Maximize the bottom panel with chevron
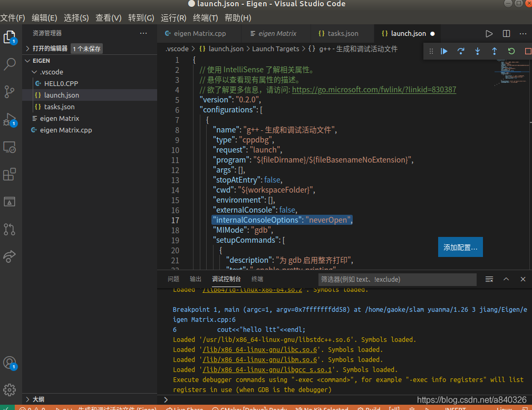 click(506, 279)
